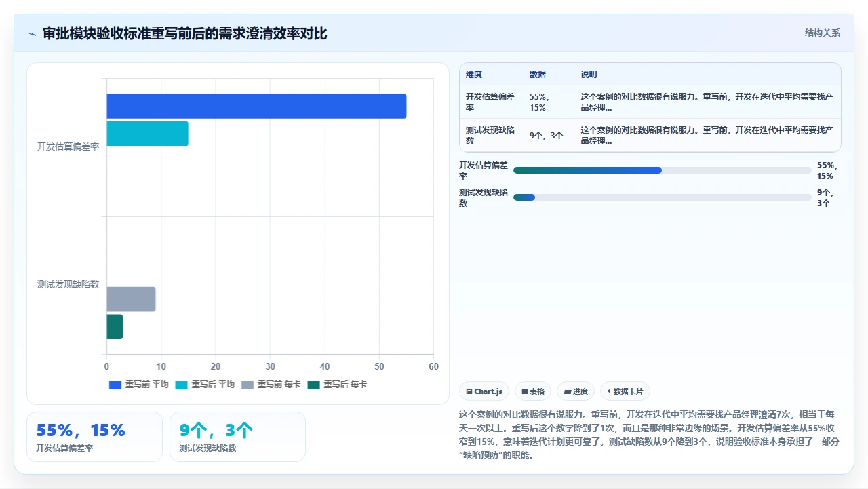868x489 pixels.
Task: Click the dark green 3 bar for 测试发现缺陷数
Action: tap(115, 327)
